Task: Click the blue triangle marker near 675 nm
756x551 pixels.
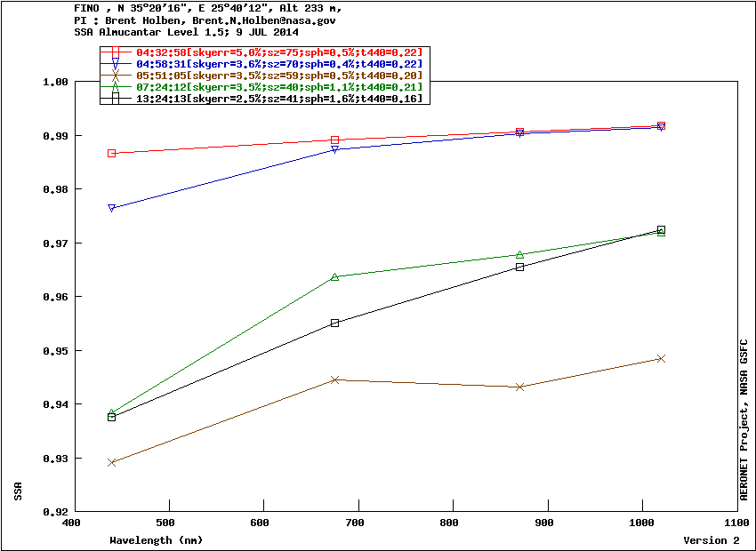Action: point(335,149)
